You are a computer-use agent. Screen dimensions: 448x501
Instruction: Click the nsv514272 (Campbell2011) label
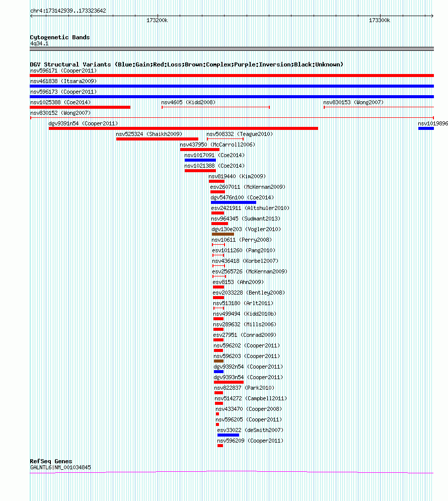[x=251, y=398]
